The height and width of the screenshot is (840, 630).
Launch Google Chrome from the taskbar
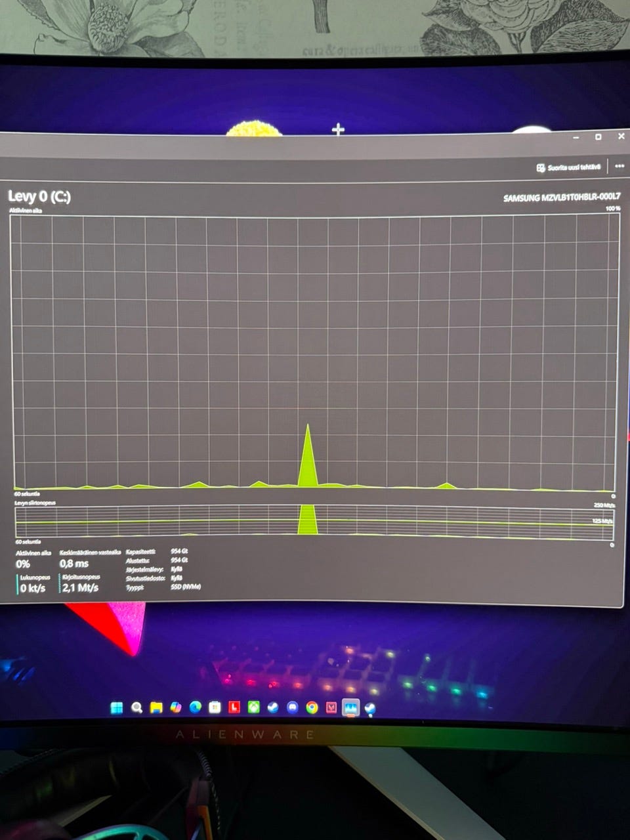pos(312,707)
